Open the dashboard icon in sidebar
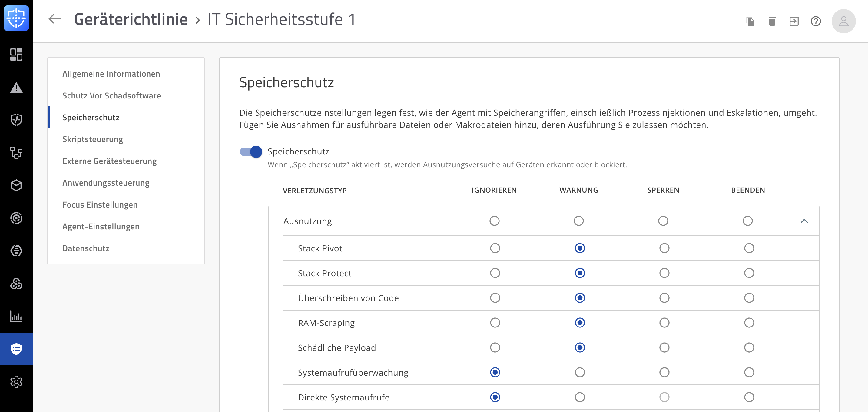 click(16, 54)
